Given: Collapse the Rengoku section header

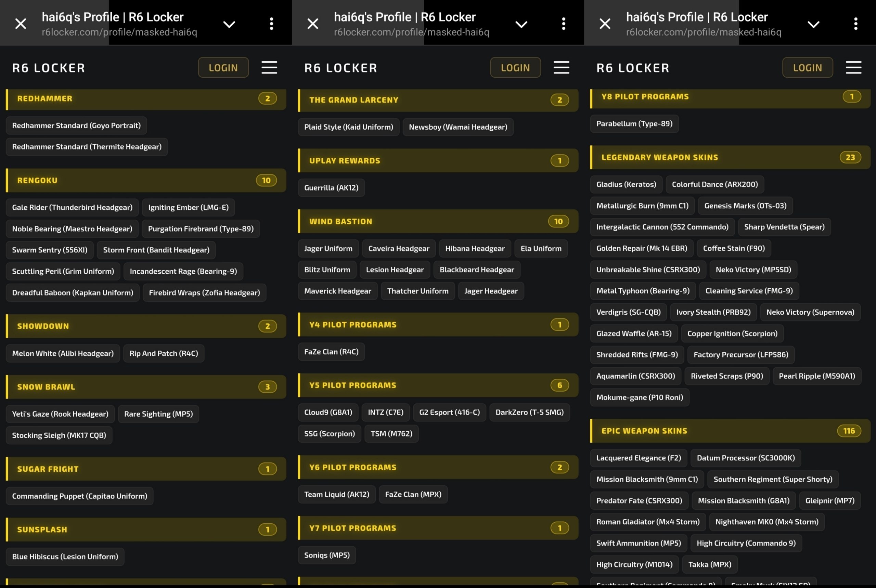Looking at the screenshot, I should point(146,180).
